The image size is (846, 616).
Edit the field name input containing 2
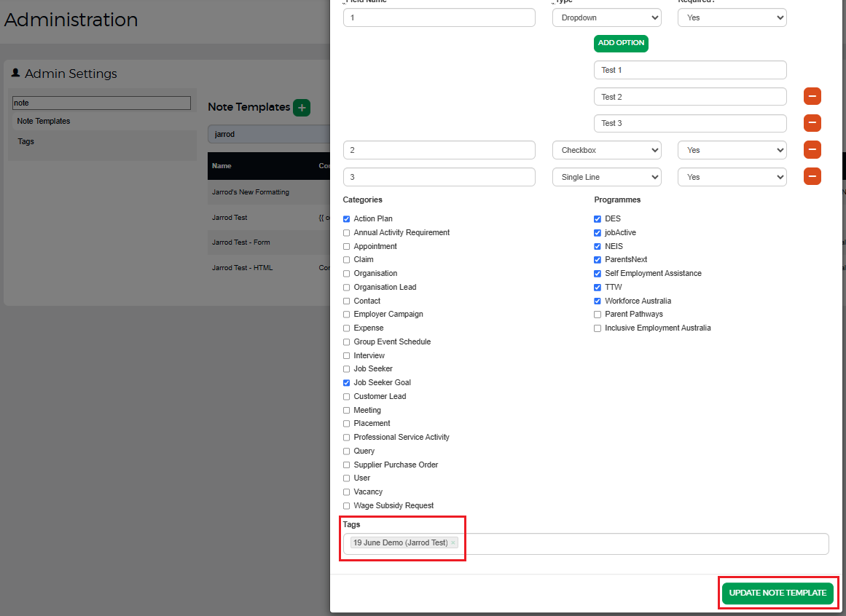439,151
